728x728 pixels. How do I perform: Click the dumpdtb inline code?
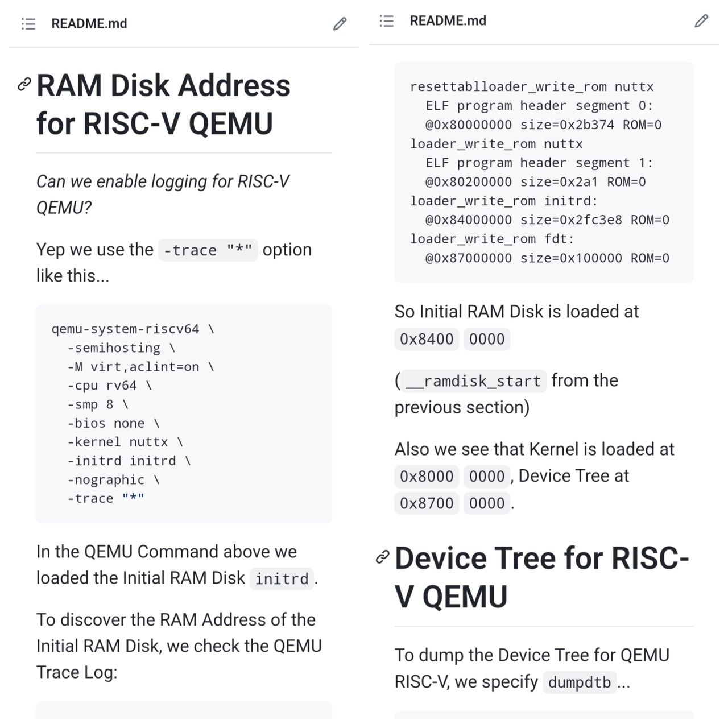click(579, 682)
